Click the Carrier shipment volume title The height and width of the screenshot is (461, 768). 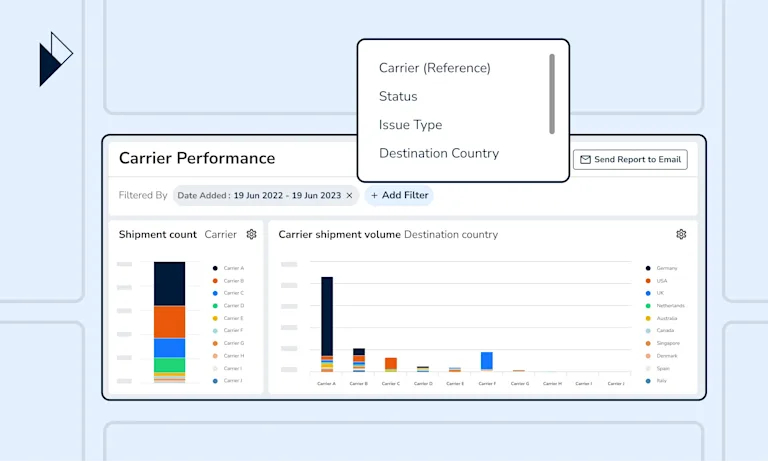pos(339,235)
